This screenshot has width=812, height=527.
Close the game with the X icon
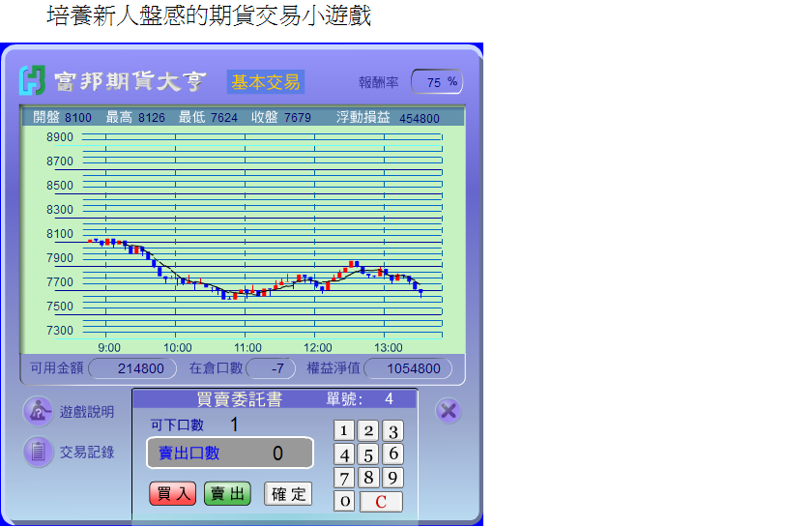(x=449, y=411)
